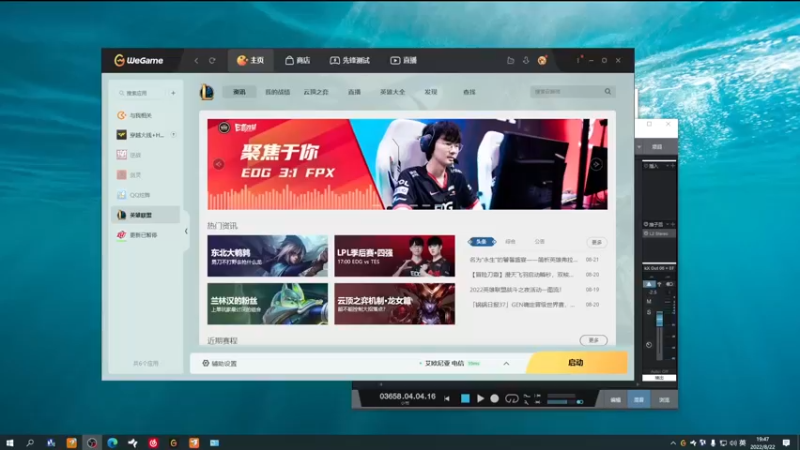
Task: Open the downloads icon in WeGame top bar
Action: (x=526, y=60)
